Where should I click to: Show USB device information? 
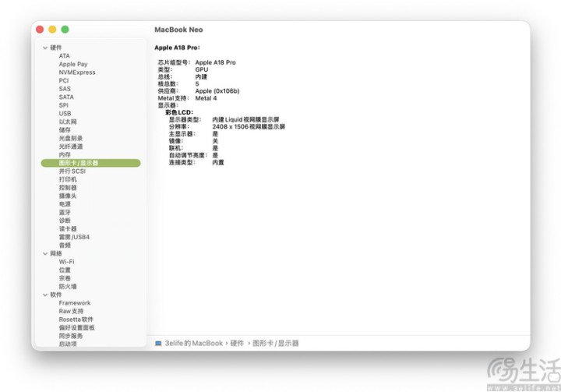click(x=65, y=114)
